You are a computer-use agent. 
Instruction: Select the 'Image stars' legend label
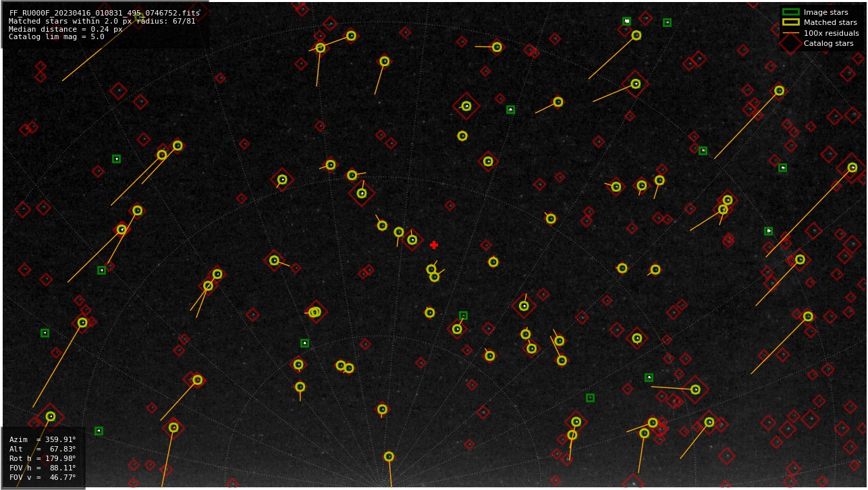tap(825, 12)
